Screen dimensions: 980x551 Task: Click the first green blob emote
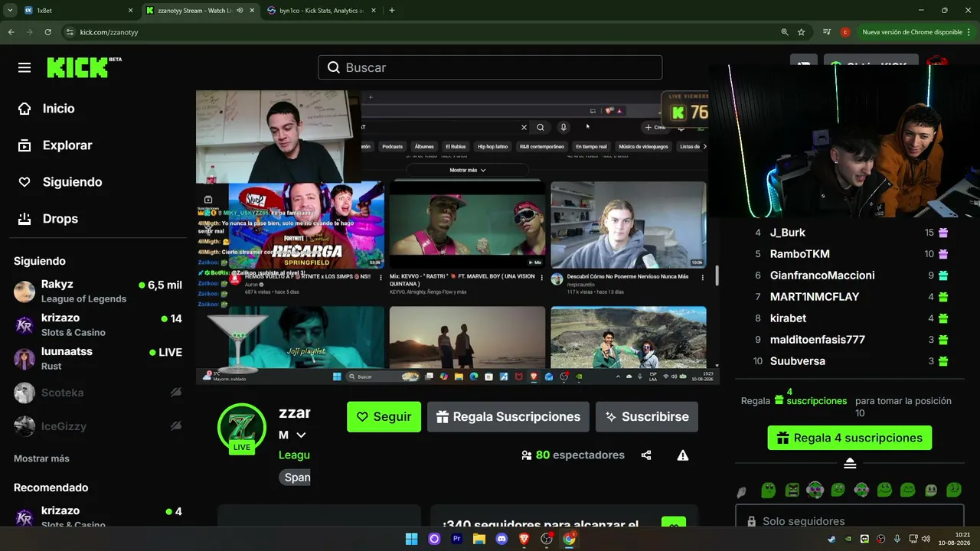click(x=769, y=490)
